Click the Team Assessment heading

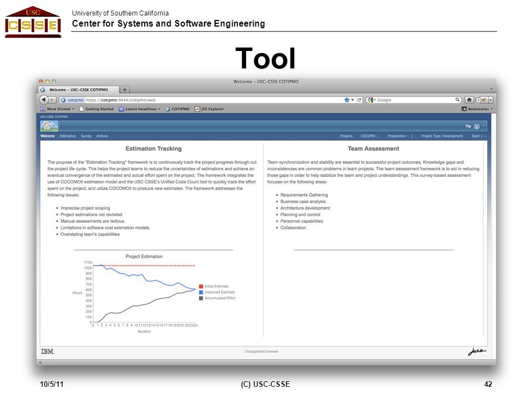click(x=373, y=149)
